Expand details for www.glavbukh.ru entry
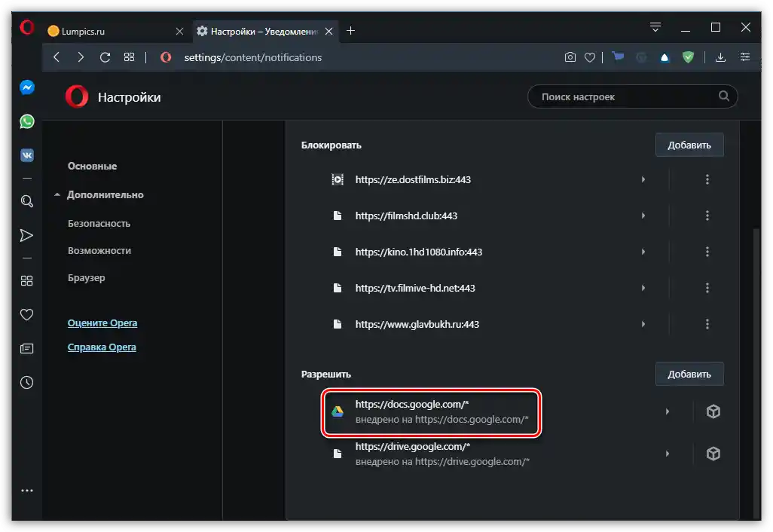The width and height of the screenshot is (773, 532). coord(643,324)
